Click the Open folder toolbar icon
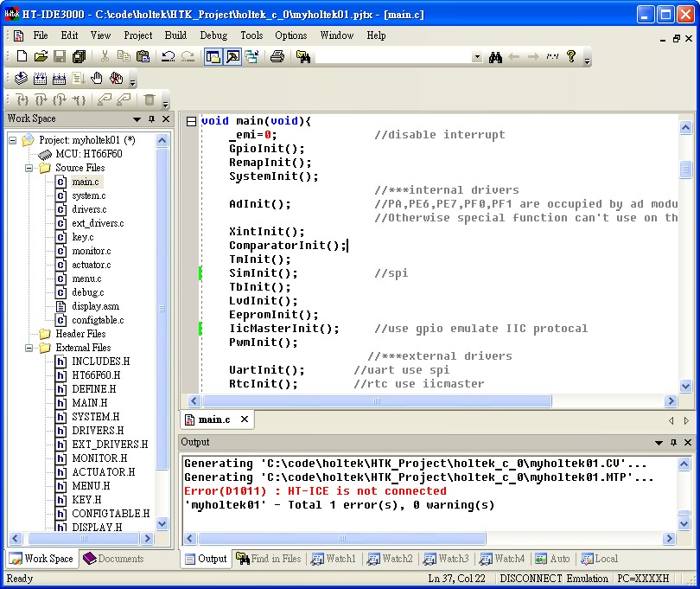 click(41, 56)
